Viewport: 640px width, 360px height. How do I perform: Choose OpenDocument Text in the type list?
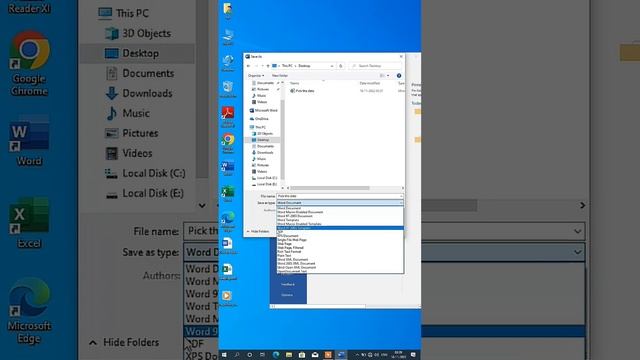[340, 271]
